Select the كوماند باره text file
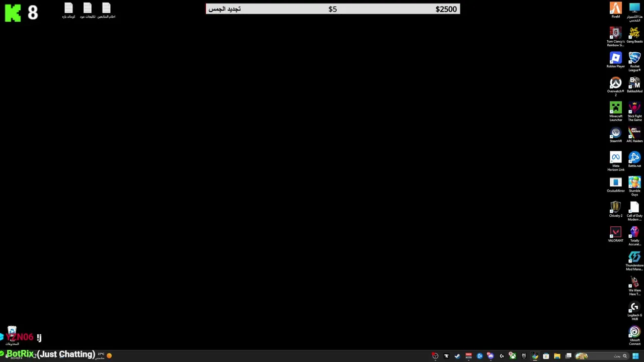644x362 pixels. pos(68,11)
